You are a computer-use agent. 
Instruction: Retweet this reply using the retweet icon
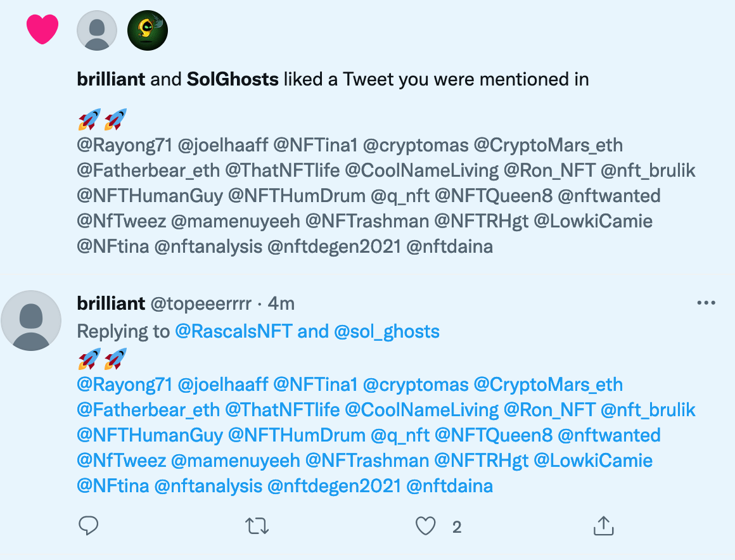(258, 525)
